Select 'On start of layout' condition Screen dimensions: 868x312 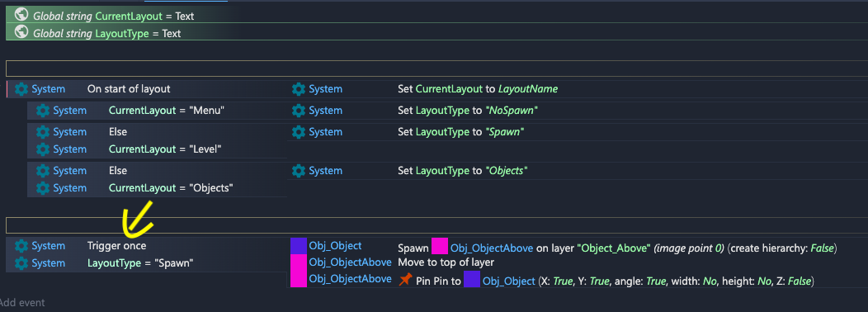(129, 88)
